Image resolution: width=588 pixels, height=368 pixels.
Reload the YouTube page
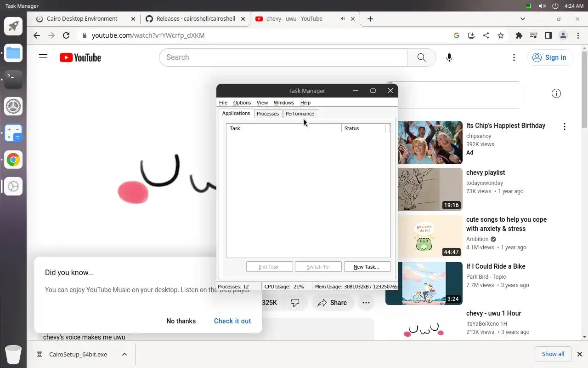click(66, 35)
